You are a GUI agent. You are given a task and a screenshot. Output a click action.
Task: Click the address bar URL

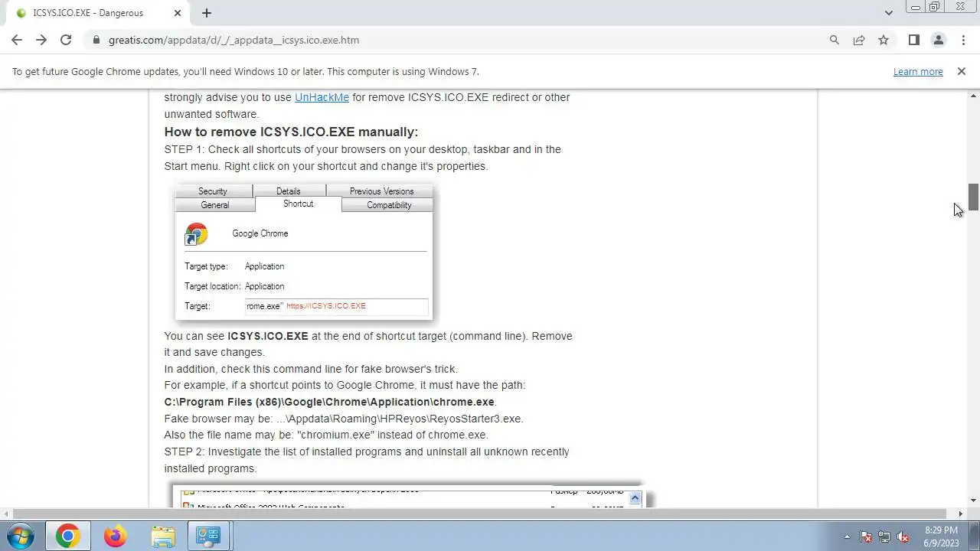234,40
